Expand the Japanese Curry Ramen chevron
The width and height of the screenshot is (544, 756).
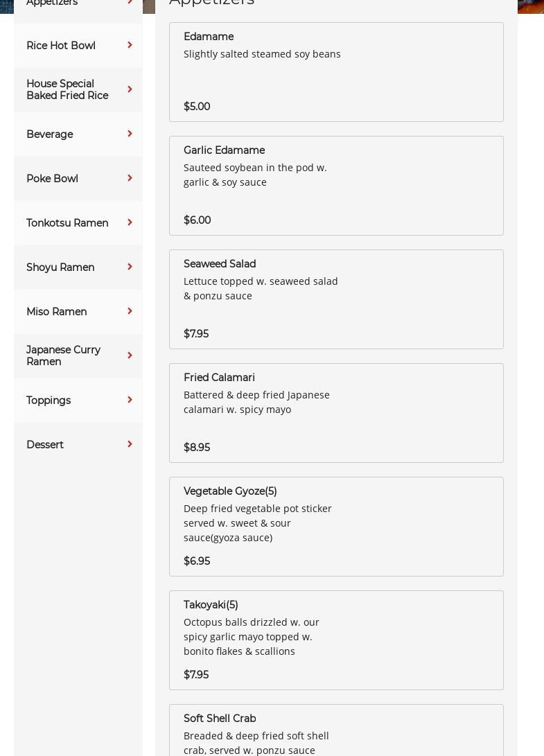tap(130, 355)
